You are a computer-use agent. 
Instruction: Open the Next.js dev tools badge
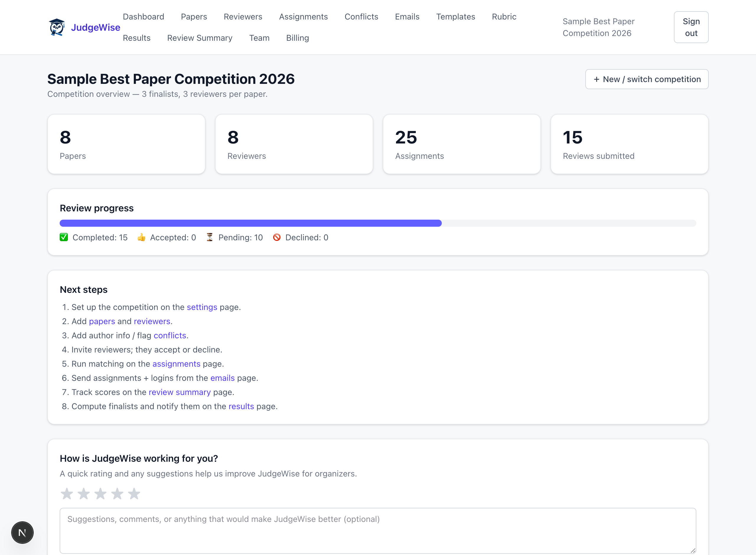[x=22, y=533]
